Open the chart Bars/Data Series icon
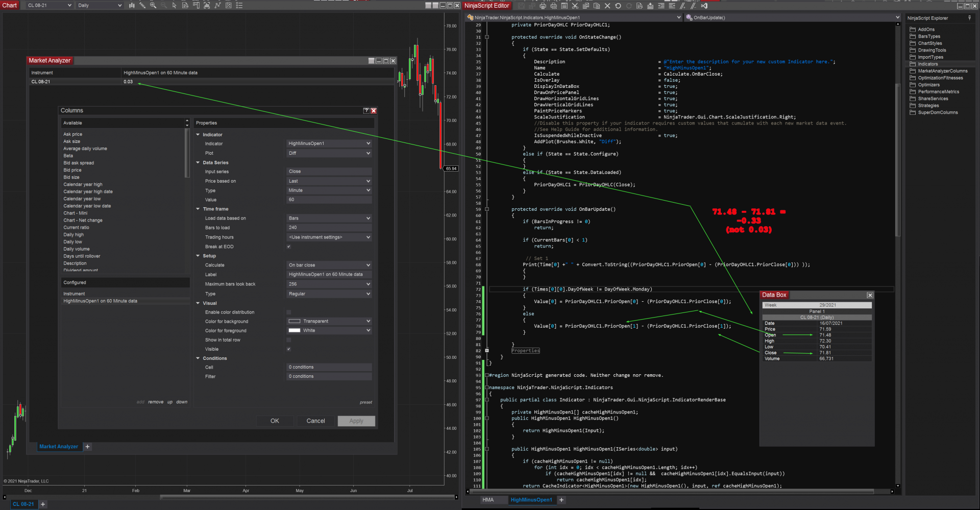 [132, 6]
